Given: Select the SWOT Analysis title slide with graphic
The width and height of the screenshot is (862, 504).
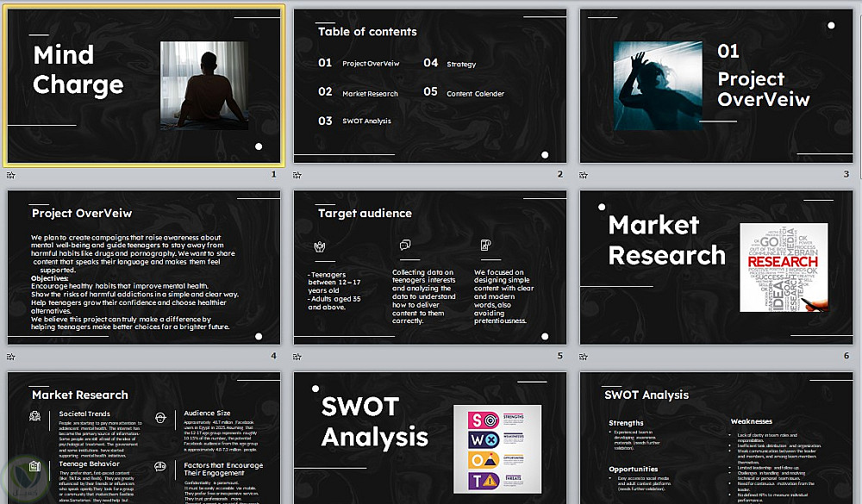Looking at the screenshot, I should pos(430,438).
